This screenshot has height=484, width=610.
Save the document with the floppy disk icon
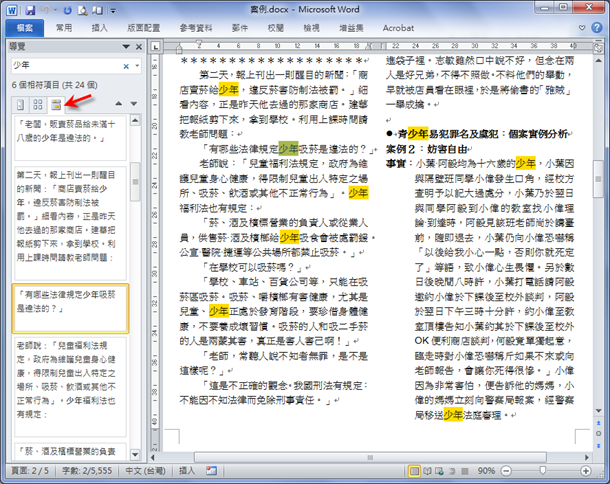[30, 10]
